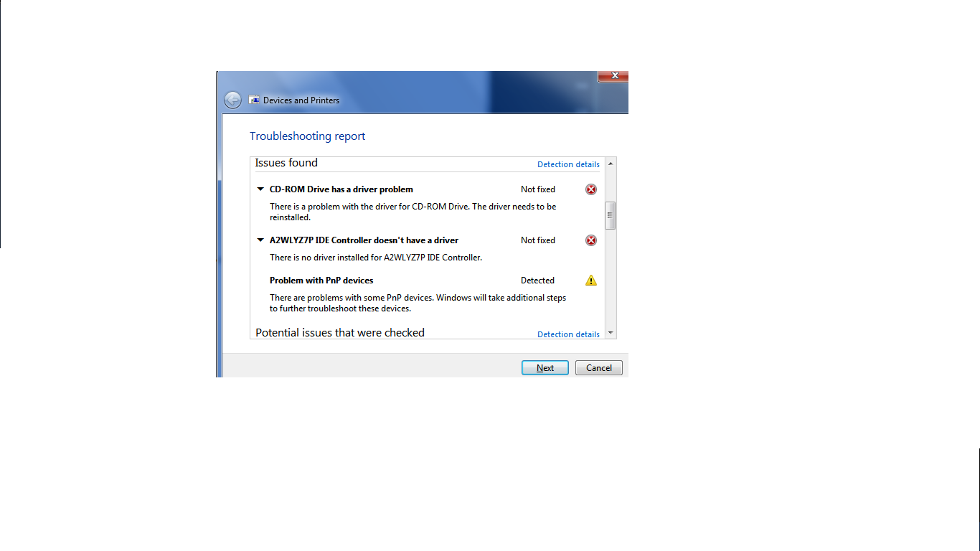Click the report scrollbar thumb
980x551 pixels.
611,215
